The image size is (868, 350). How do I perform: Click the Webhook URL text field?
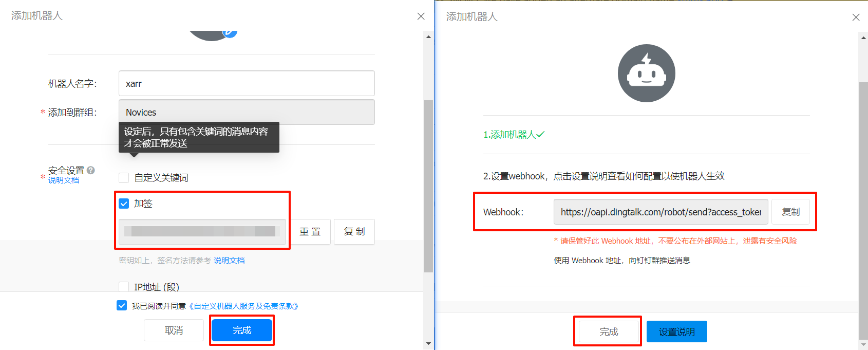pyautogui.click(x=661, y=212)
